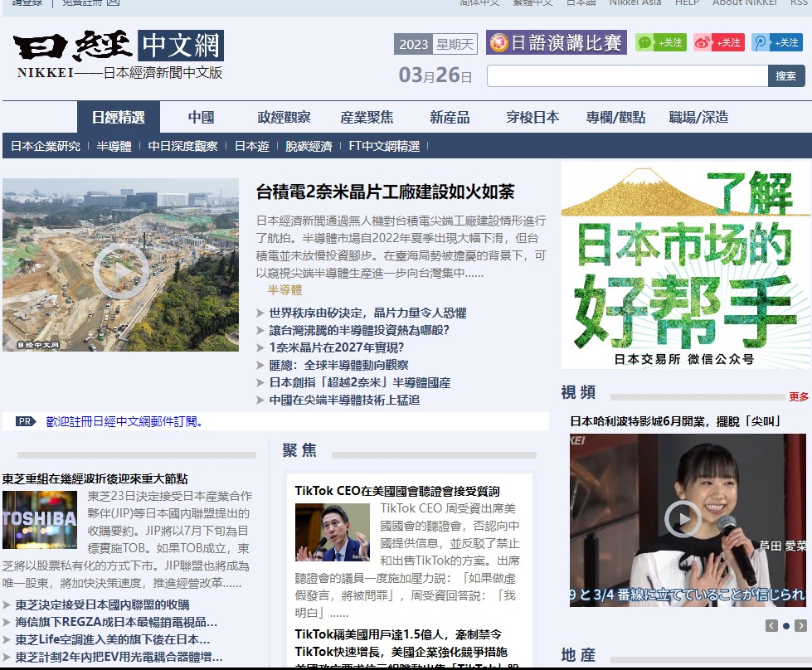This screenshot has height=670, width=812.
Task: Open the 日語演講比賽 banner
Action: 556,43
